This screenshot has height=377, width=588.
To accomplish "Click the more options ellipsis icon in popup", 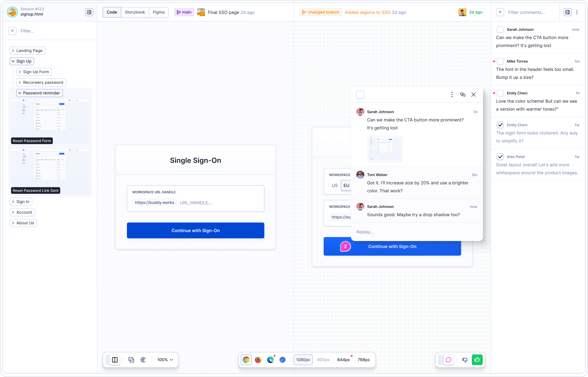I will 452,94.
